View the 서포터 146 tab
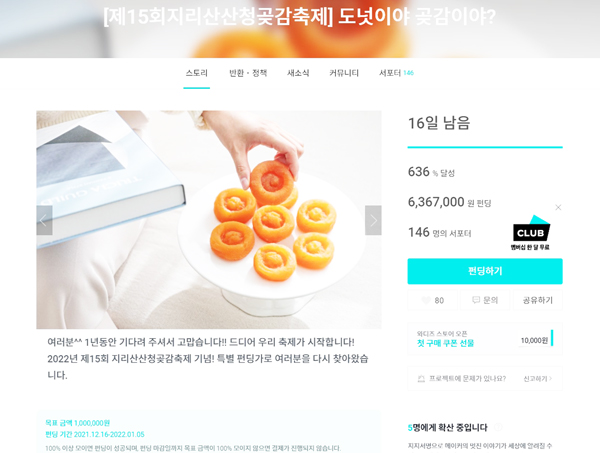The image size is (600, 453). coord(396,73)
